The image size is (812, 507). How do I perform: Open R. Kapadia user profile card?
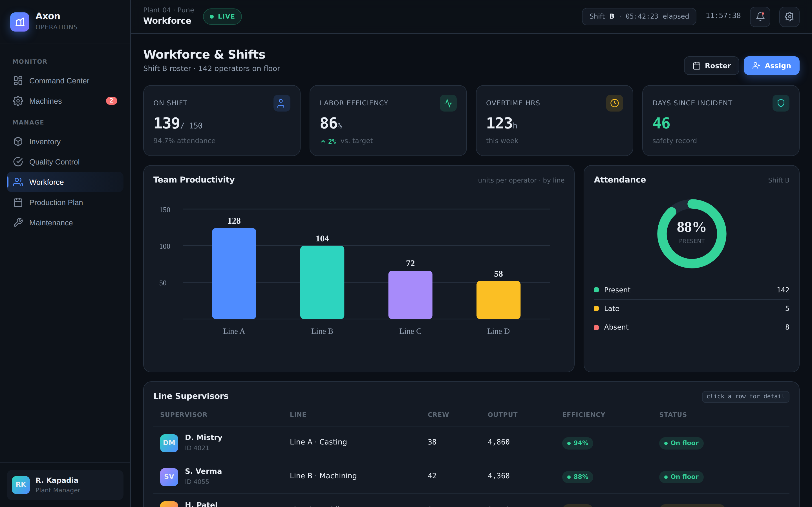tap(65, 485)
